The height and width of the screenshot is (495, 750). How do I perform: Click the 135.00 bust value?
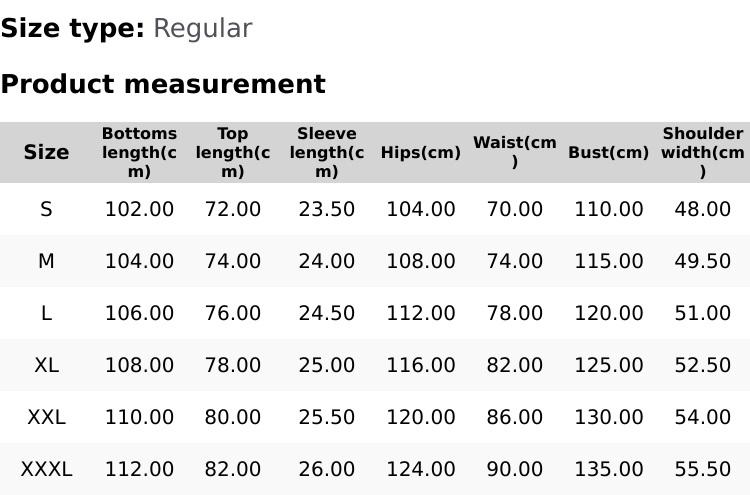click(x=608, y=469)
